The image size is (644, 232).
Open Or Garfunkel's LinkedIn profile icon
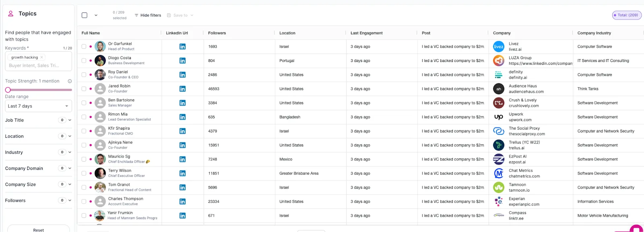(182, 47)
